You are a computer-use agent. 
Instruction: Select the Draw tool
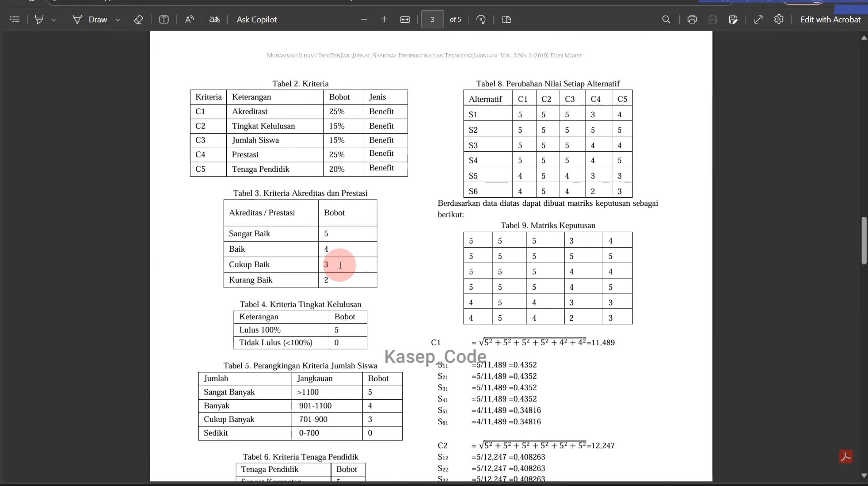(x=90, y=19)
